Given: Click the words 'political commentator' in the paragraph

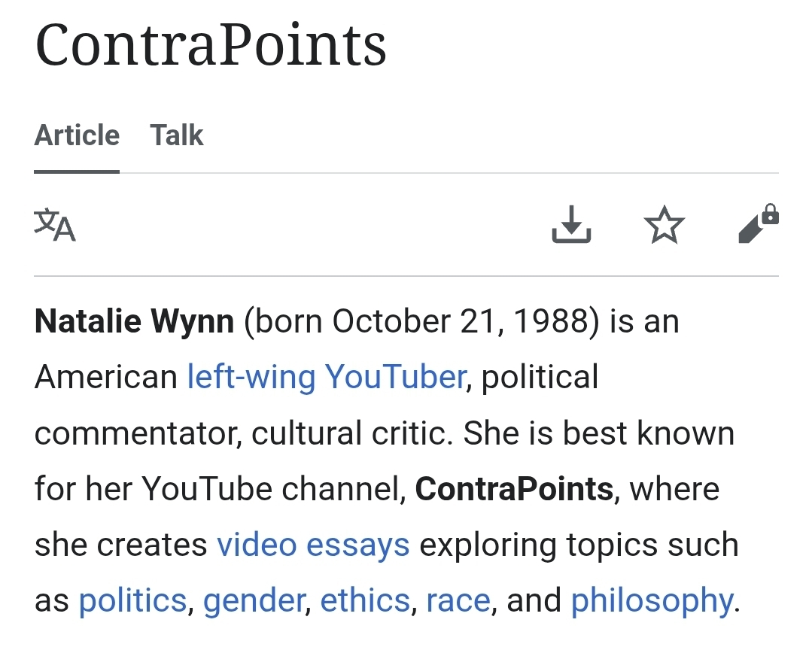Looking at the screenshot, I should click(540, 377).
